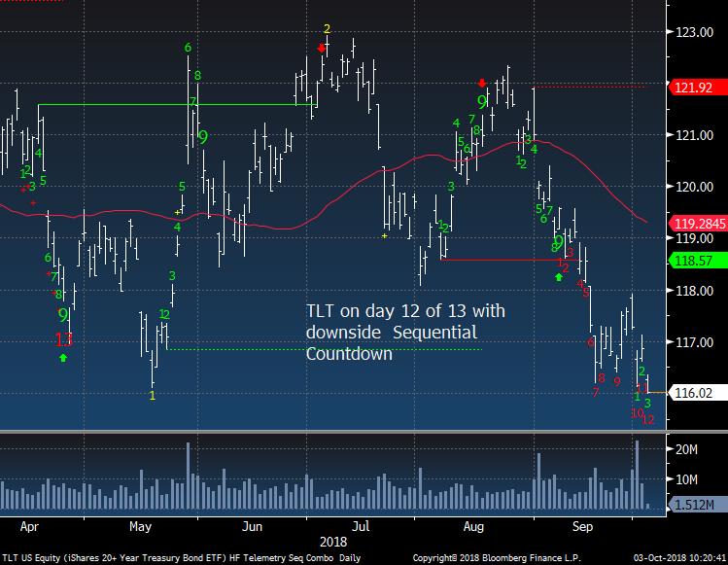The width and height of the screenshot is (728, 565).
Task: Click the 123.00 price axis label
Action: 694,32
